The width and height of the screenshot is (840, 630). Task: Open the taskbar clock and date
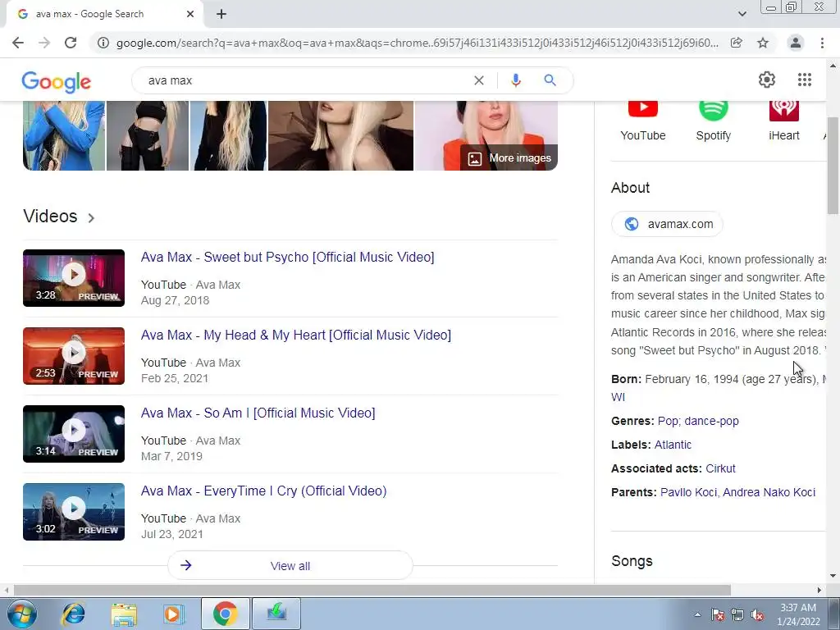[798, 614]
